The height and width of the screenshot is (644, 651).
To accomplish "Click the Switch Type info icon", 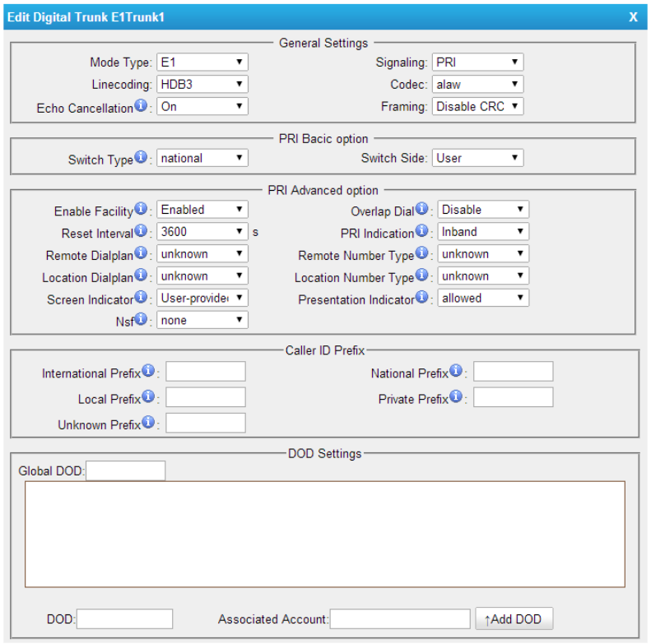I will click(x=141, y=158).
